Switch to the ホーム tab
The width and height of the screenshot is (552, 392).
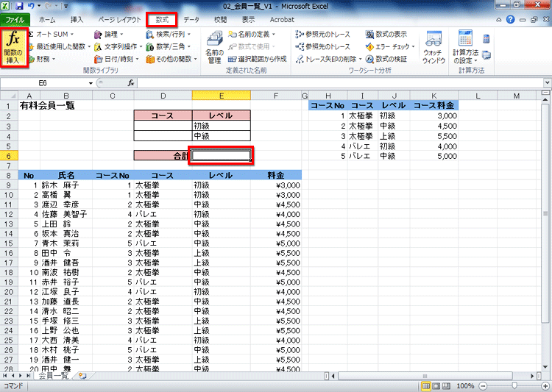point(47,20)
